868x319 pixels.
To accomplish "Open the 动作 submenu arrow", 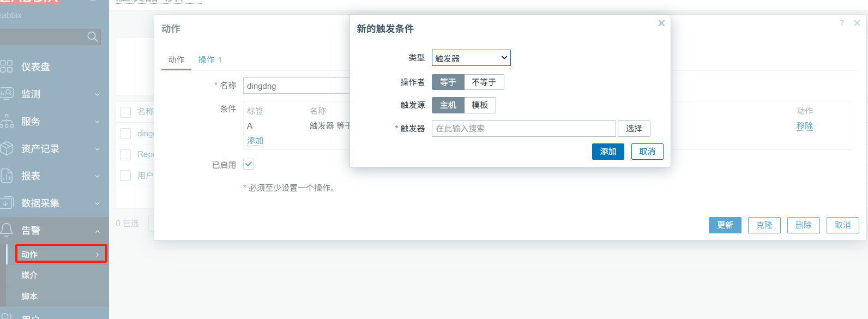I will [98, 255].
